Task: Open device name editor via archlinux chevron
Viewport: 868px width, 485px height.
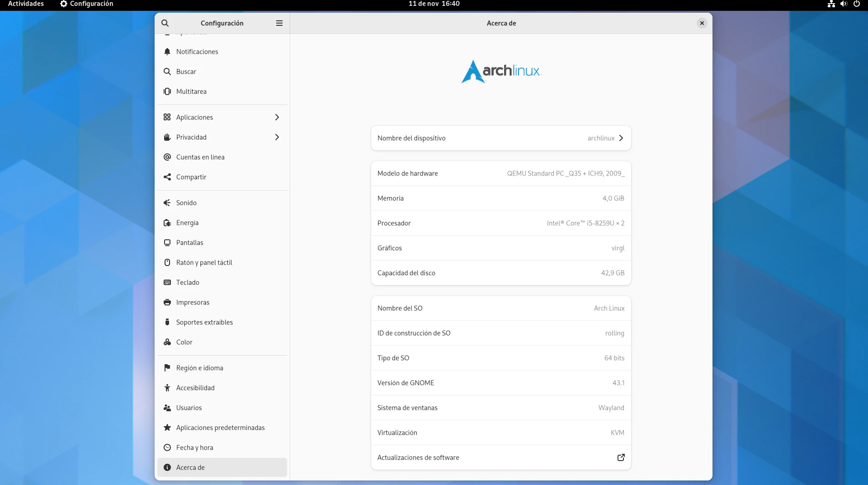Action: (621, 138)
